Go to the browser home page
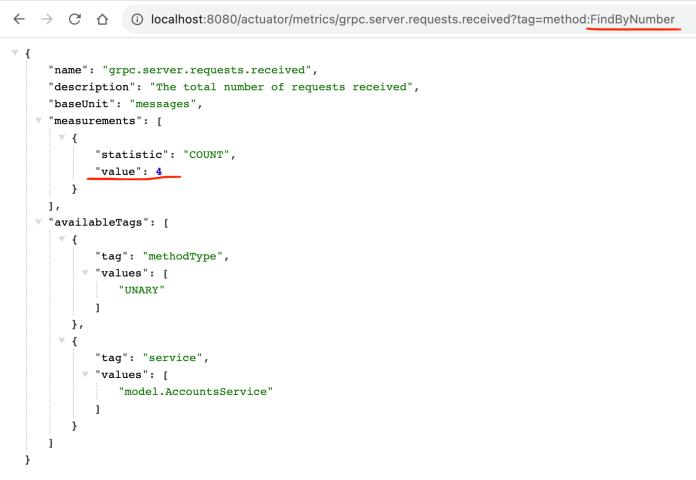The height and width of the screenshot is (480, 696). (x=102, y=19)
